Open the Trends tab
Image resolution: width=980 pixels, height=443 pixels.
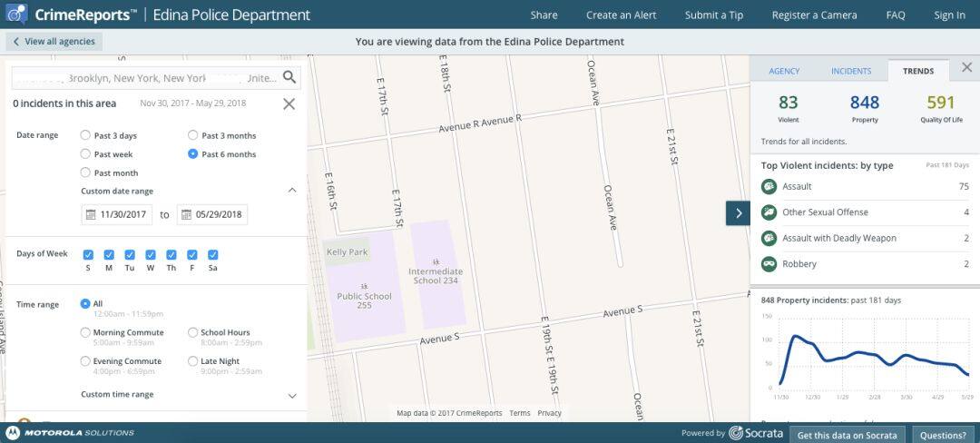[x=918, y=71]
